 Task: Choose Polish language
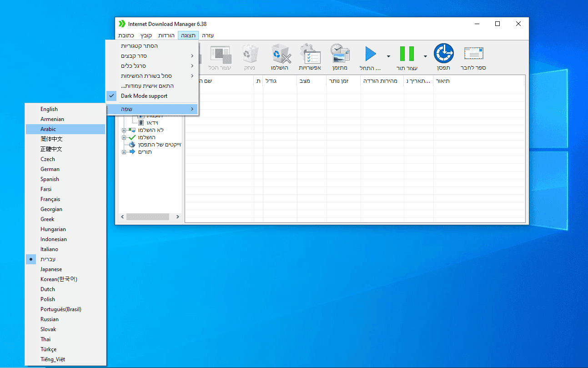tap(65, 299)
